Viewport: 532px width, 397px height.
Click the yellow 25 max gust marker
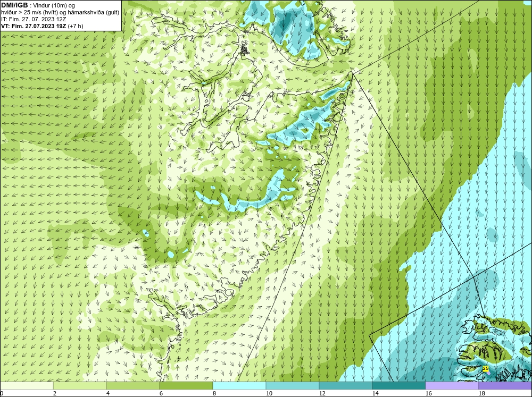[486, 368]
